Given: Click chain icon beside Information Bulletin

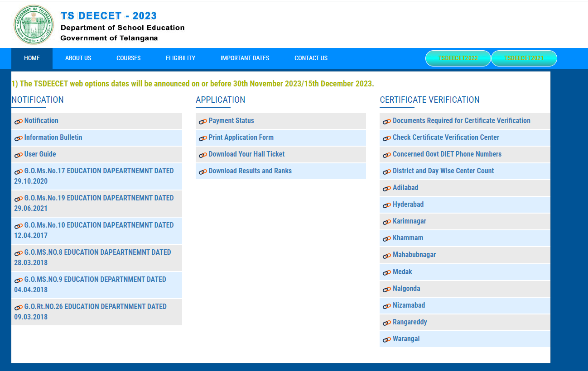Looking at the screenshot, I should click(x=19, y=138).
